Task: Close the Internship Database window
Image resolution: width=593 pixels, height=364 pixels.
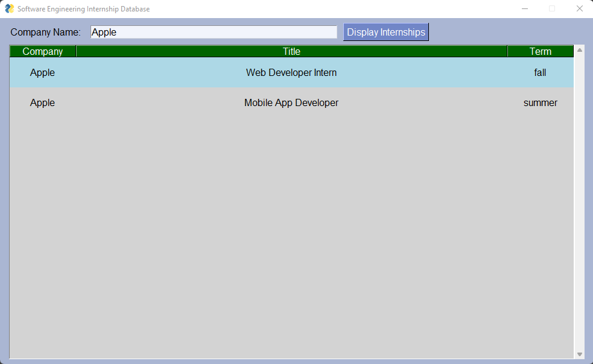Action: coord(579,8)
